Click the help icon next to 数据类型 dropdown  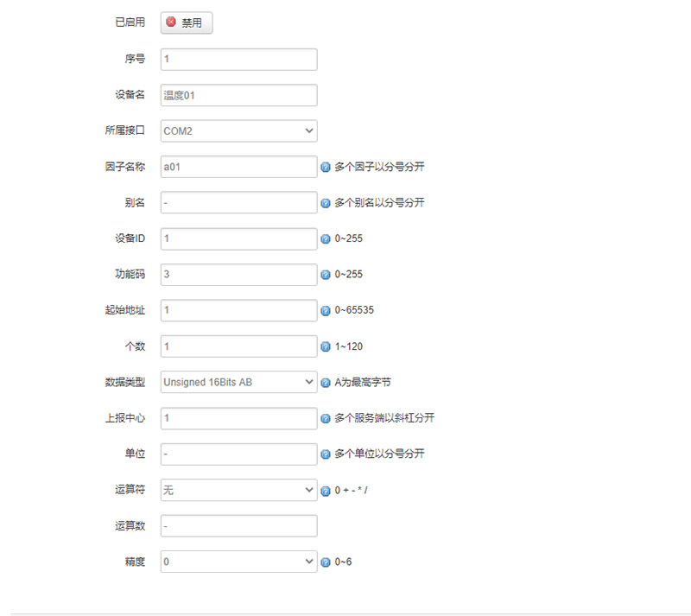(x=326, y=382)
